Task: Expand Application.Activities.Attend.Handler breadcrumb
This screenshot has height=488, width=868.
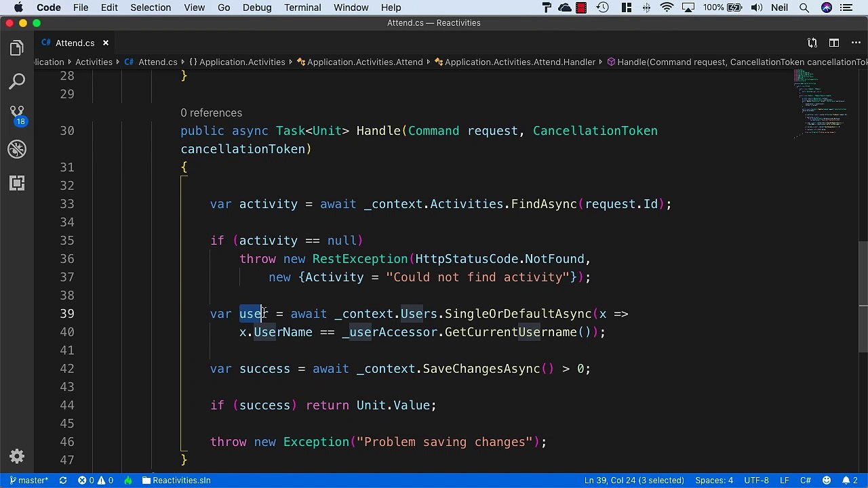Action: coord(514,62)
